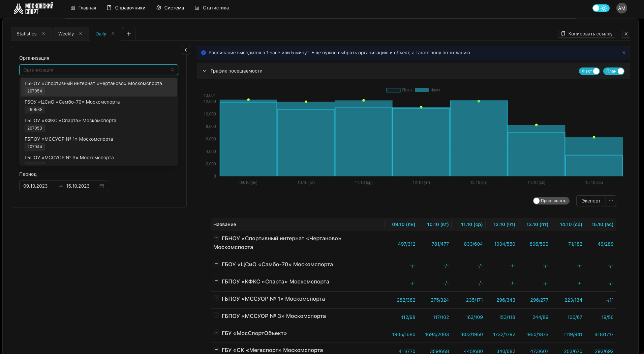Select ГБОУ «ЦСиО «Самбо-70» from dropdown
Image resolution: width=644 pixels, height=354 pixels.
(72, 102)
